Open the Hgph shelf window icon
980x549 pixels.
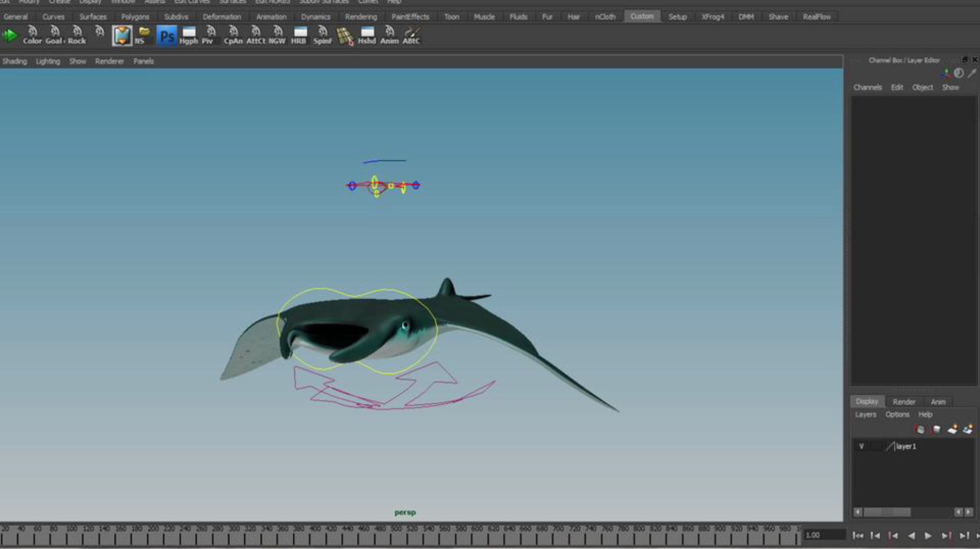click(188, 36)
